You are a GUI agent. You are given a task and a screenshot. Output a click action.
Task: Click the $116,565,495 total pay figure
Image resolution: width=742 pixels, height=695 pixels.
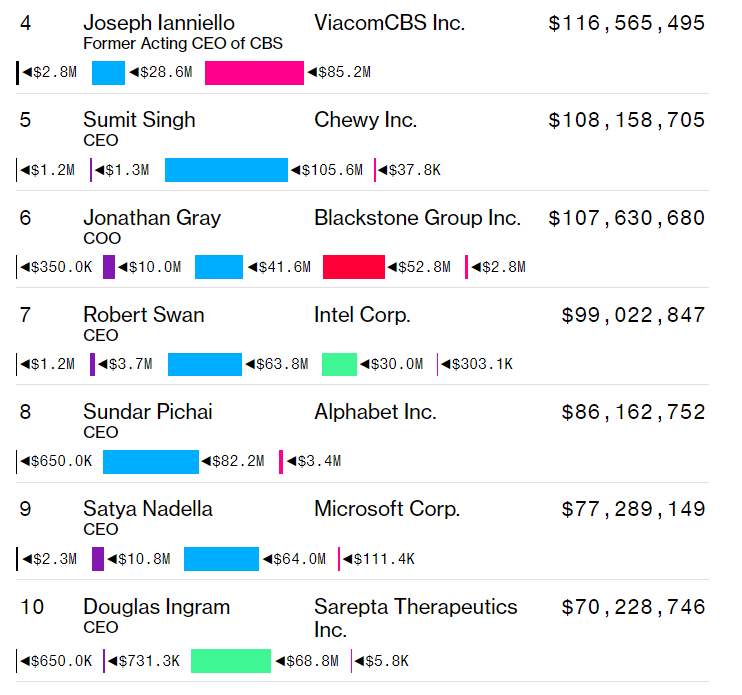coord(626,23)
